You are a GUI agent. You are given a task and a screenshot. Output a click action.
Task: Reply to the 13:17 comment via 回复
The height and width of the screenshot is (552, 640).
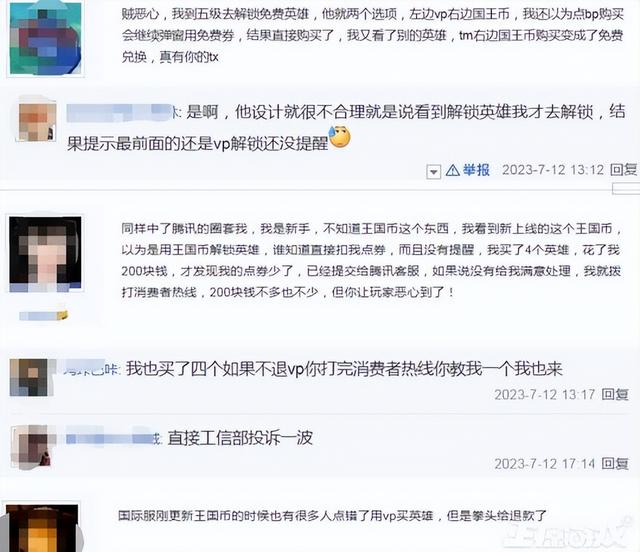tap(615, 394)
